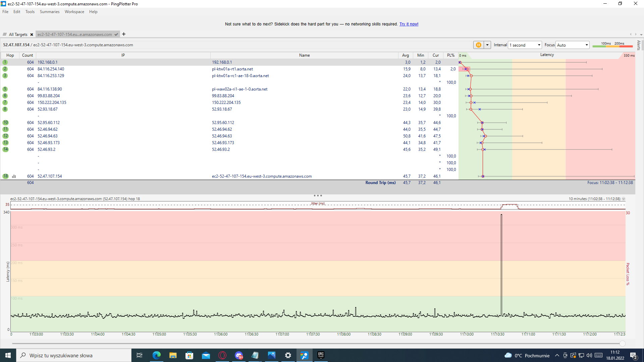Open the Focus dropdown set to Auto
The width and height of the screenshot is (644, 362).
tap(573, 45)
